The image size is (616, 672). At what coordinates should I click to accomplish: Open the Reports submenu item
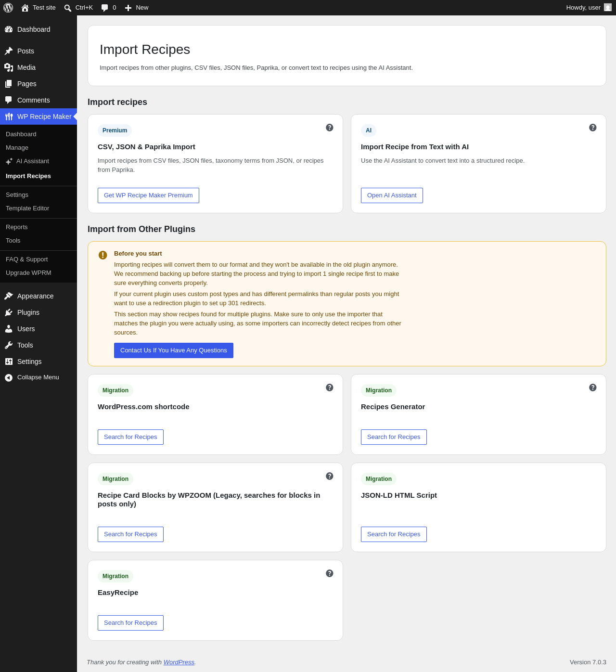(38, 227)
